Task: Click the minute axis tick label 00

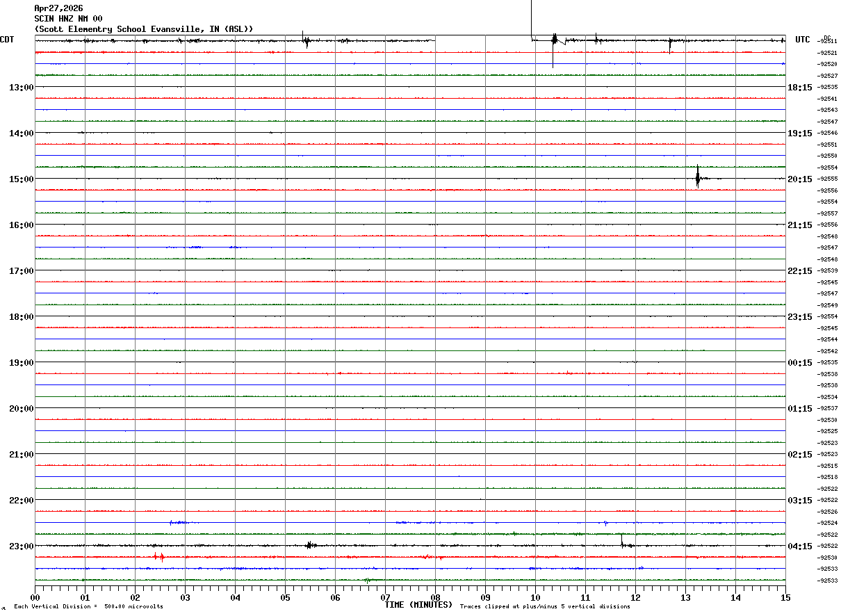Action: [35, 597]
